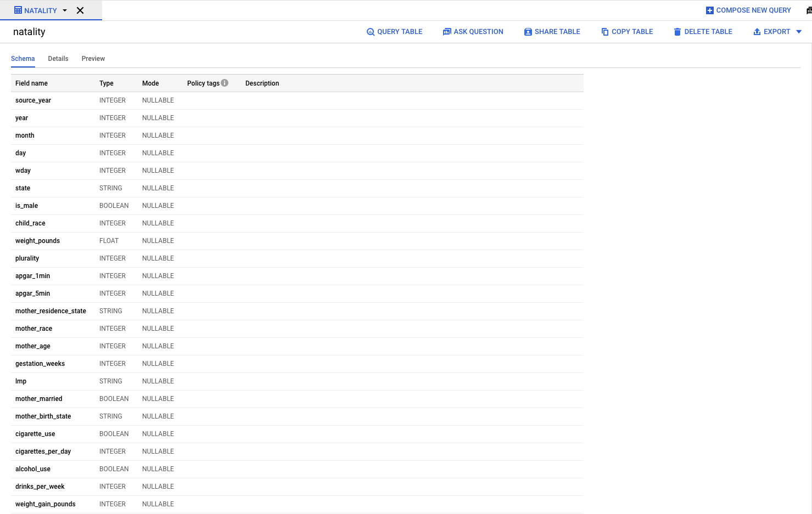Image resolution: width=812 pixels, height=514 pixels.
Task: Click COPY TABLE button label
Action: [x=632, y=32]
